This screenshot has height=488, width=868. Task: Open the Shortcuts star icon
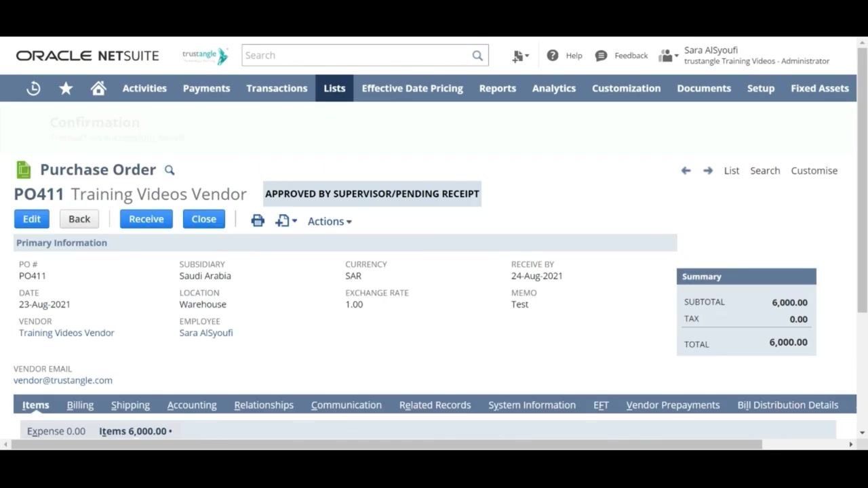pos(66,88)
